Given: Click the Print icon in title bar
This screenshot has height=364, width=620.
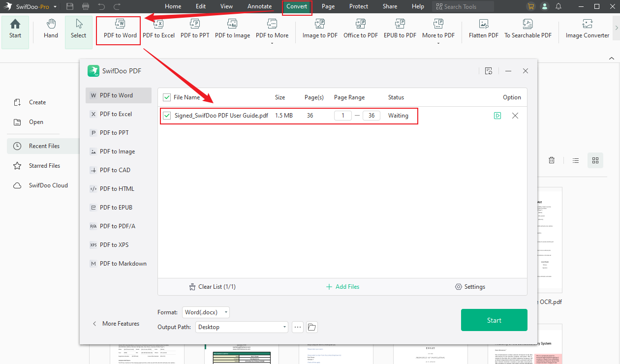Looking at the screenshot, I should 86,6.
